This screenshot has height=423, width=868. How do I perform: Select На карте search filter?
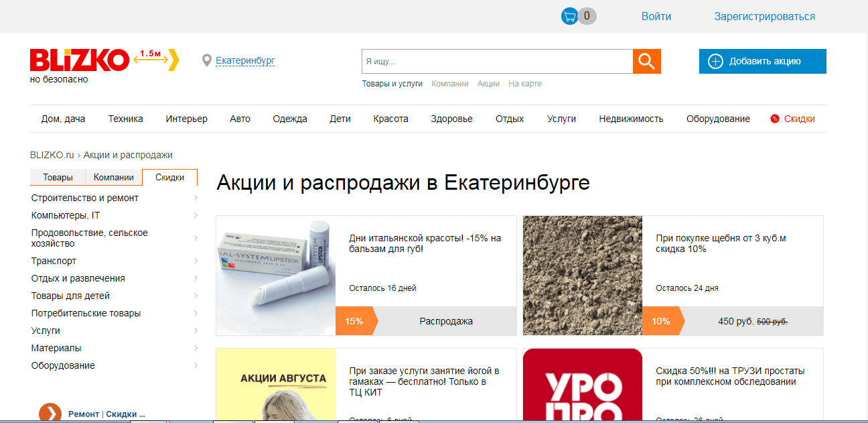coord(525,84)
